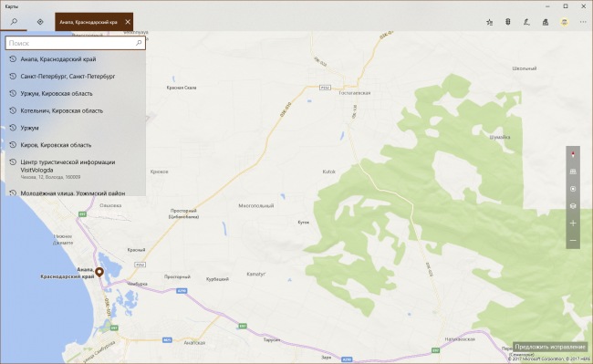Open the user account avatar
This screenshot has width=593, height=364.
(564, 22)
